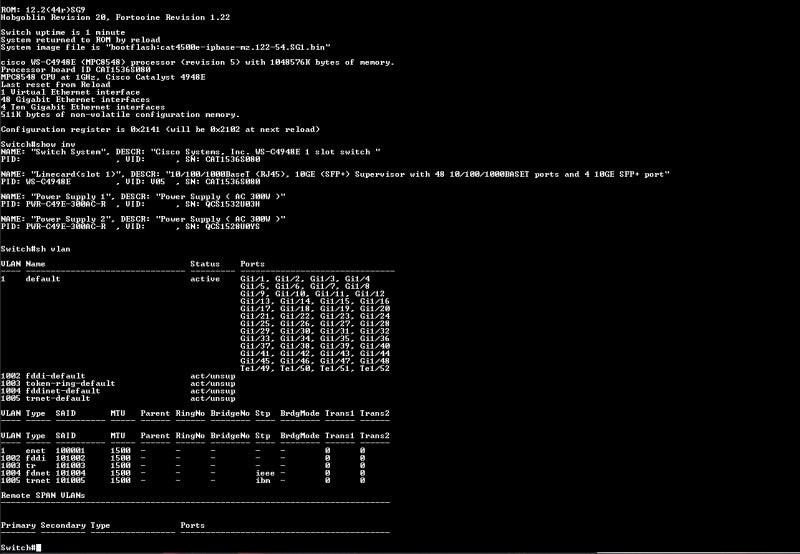This screenshot has width=800, height=554.
Task: Click the first 'Ports' column header
Action: (x=253, y=264)
